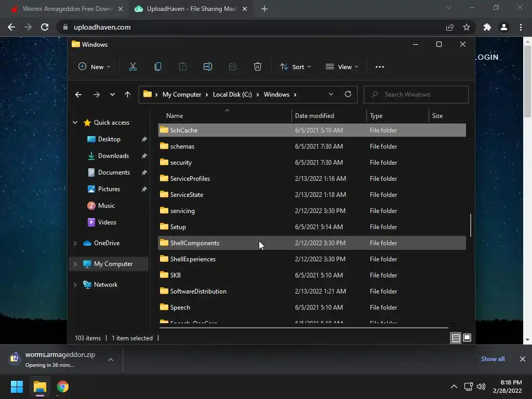This screenshot has height=399, width=532.
Task: Close the UploadHaven tab
Action: pyautogui.click(x=245, y=9)
